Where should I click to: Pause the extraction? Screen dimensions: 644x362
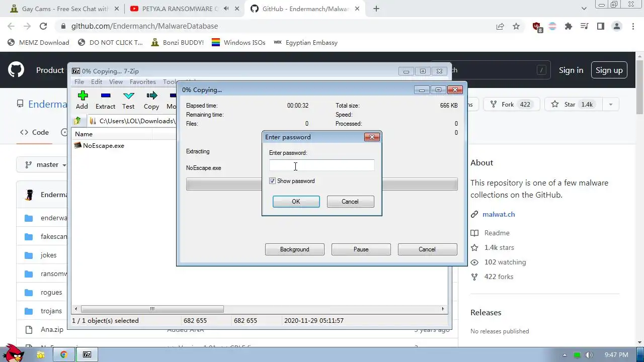click(361, 249)
